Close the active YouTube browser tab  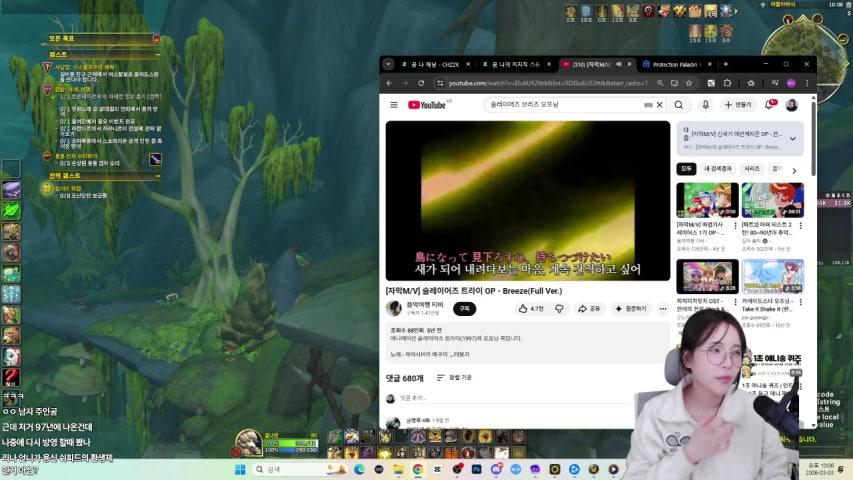(629, 64)
